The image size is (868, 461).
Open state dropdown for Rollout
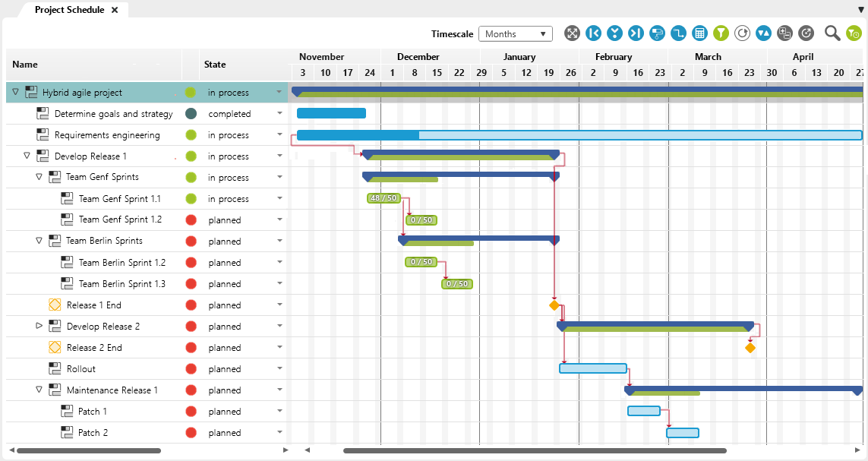(x=279, y=368)
